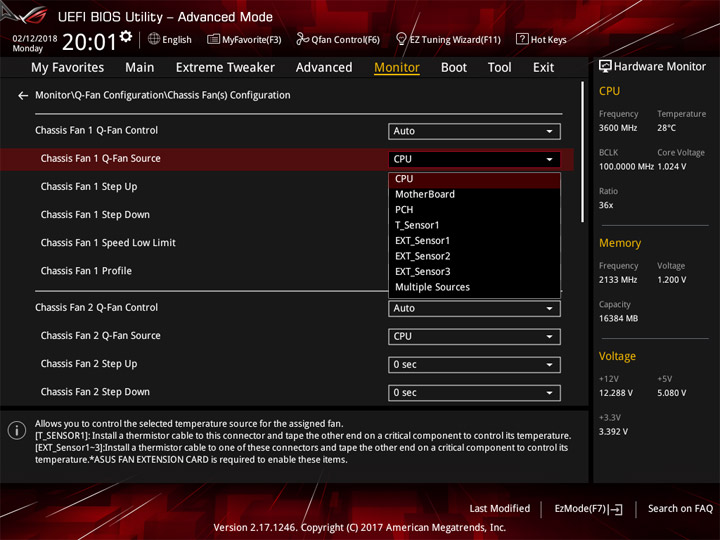The image size is (720, 540).
Task: Open Chassis Fan 2 Step Up dropdown
Action: [474, 365]
